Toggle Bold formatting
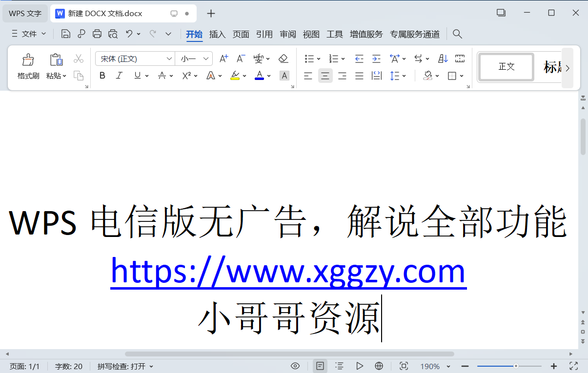The width and height of the screenshot is (588, 373). click(102, 76)
